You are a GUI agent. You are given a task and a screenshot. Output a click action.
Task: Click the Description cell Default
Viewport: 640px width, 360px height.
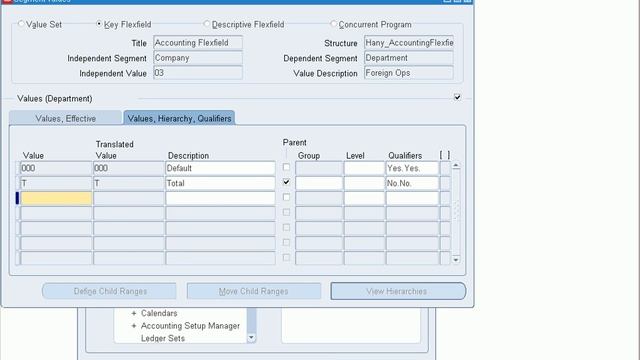click(x=220, y=168)
